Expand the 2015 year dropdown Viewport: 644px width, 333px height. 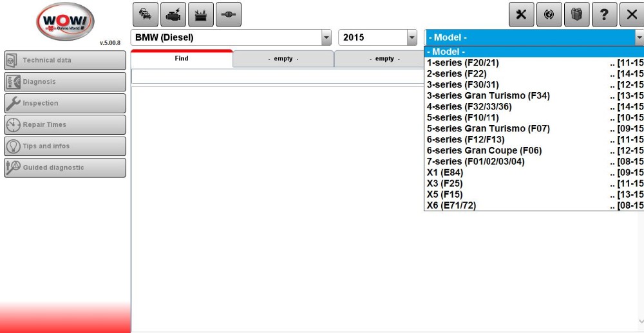click(x=412, y=38)
